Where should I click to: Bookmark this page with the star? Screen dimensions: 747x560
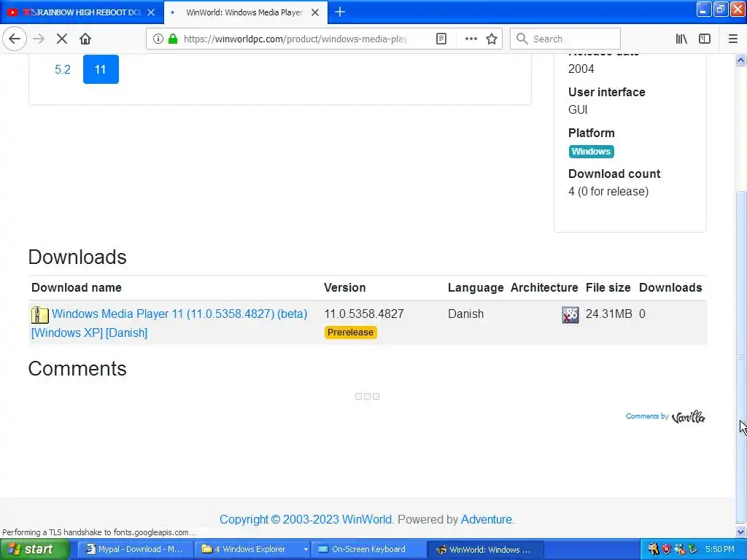click(x=492, y=39)
